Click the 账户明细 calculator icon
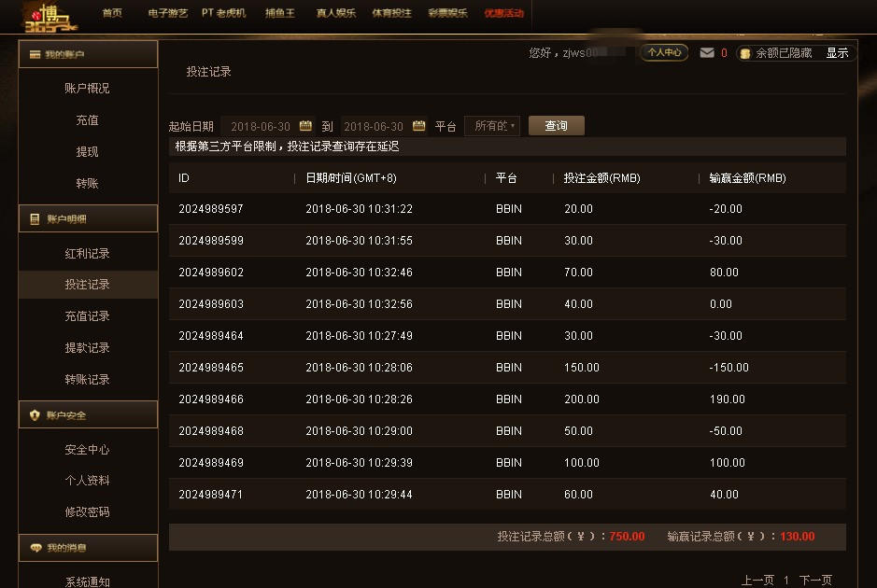Viewport: 877px width, 588px height. coord(35,218)
